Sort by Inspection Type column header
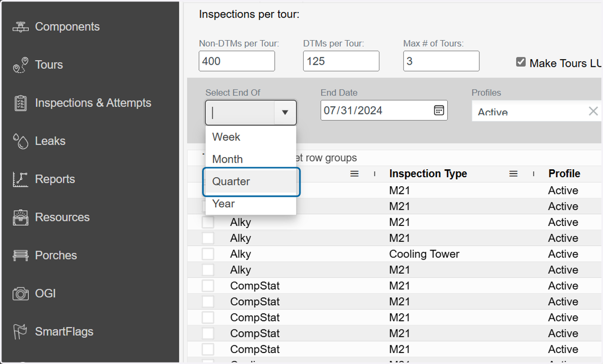Viewport: 603px width, 364px height. tap(428, 174)
